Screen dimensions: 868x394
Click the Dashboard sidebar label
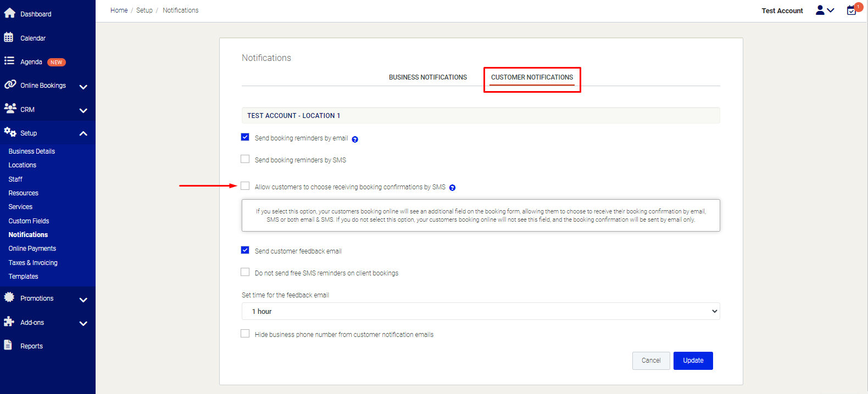pyautogui.click(x=36, y=14)
